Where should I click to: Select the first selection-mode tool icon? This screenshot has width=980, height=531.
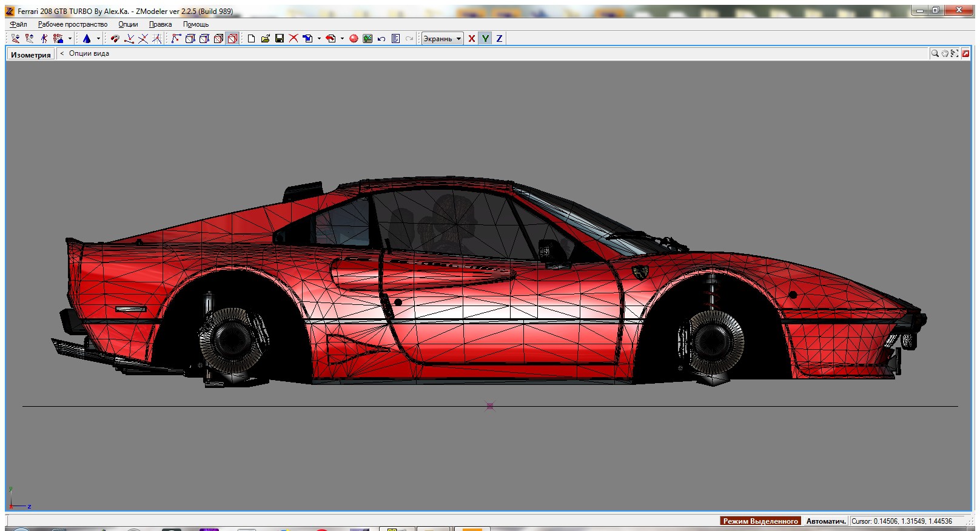(16, 38)
